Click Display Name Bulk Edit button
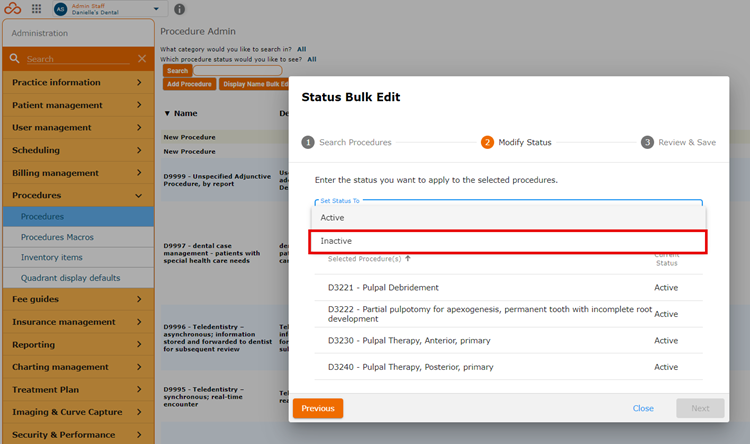This screenshot has width=750, height=444. coord(254,84)
